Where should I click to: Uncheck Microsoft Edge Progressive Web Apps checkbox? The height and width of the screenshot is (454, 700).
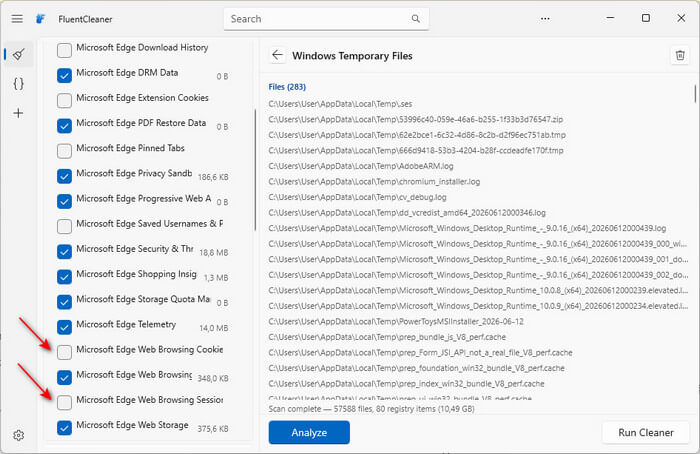coord(64,201)
